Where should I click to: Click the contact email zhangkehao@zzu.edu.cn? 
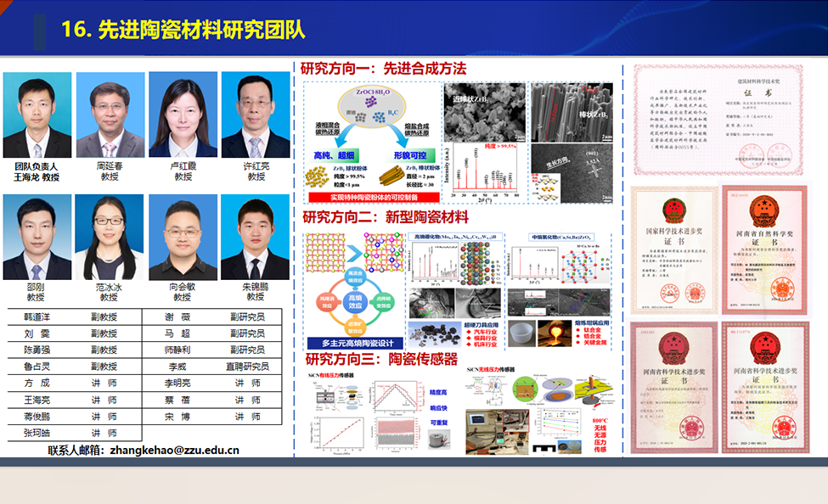174,451
